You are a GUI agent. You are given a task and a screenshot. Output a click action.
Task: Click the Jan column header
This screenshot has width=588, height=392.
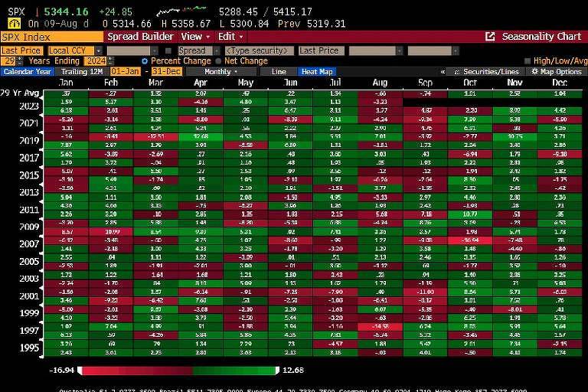pyautogui.click(x=66, y=82)
